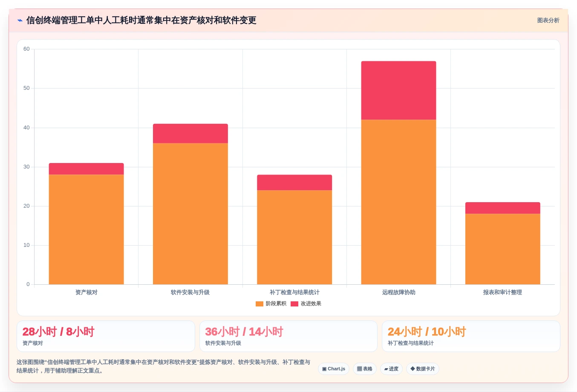Screen dimensions: 577x392
Task: Click the 图表分析 label in header
Action: (548, 20)
